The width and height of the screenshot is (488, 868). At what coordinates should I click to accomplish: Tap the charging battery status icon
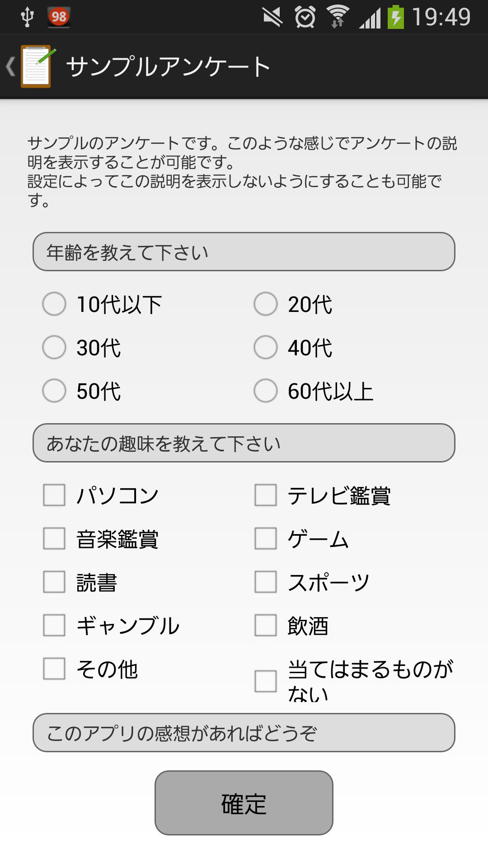(396, 17)
